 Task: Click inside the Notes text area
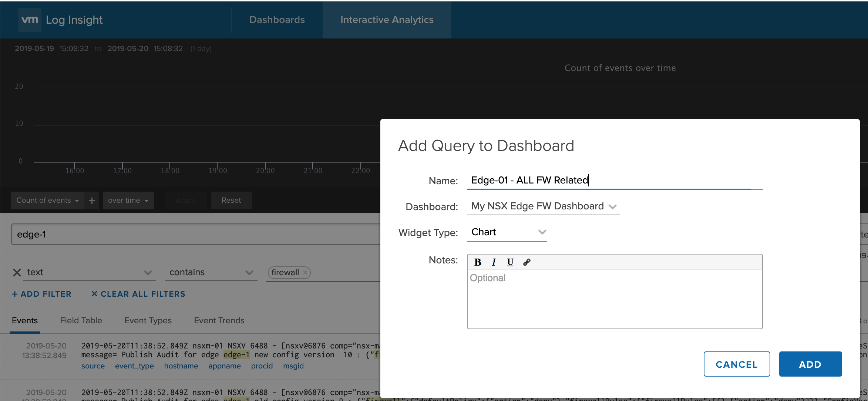[x=614, y=300]
